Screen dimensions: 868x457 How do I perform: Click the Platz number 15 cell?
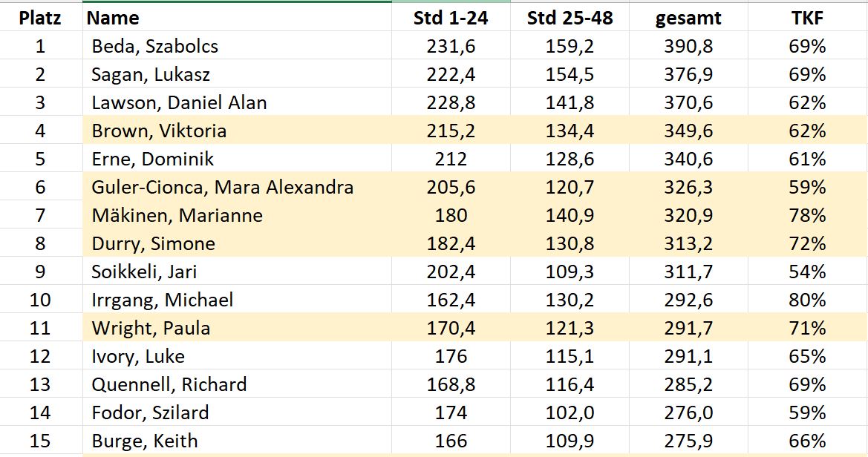[40, 441]
